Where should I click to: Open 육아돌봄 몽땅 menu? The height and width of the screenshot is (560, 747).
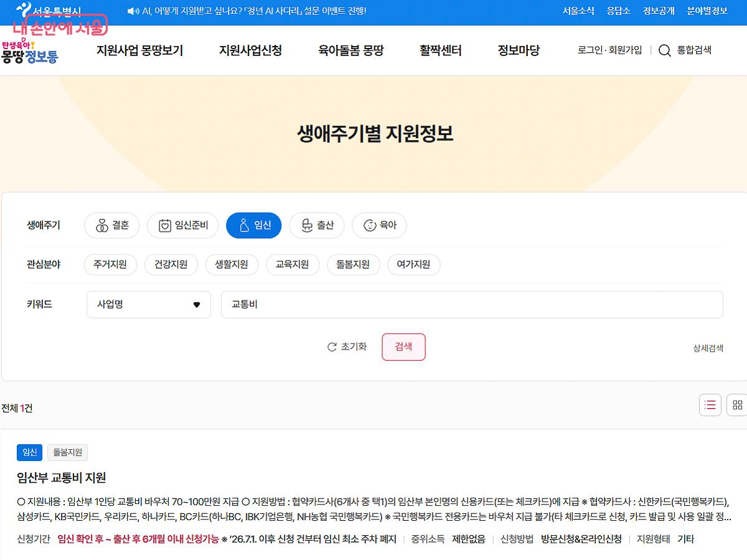pos(351,51)
